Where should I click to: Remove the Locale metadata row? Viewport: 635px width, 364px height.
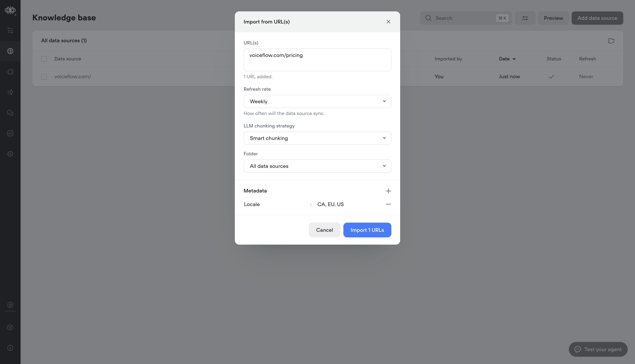388,204
